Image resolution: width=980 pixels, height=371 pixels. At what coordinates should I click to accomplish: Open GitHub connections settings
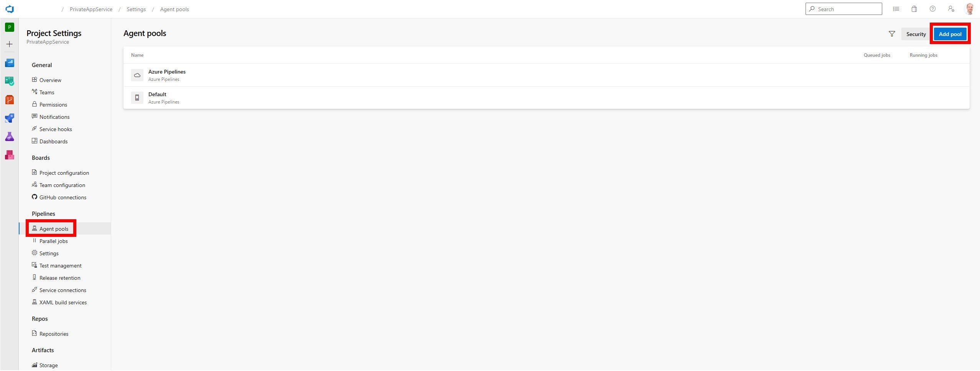coord(62,197)
